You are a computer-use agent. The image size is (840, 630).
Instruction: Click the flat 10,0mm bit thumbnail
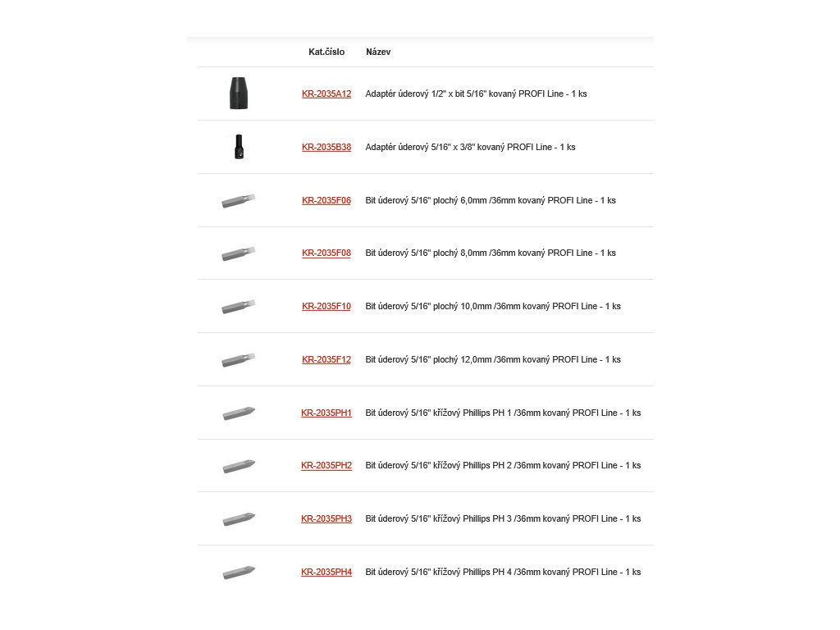[x=239, y=307]
